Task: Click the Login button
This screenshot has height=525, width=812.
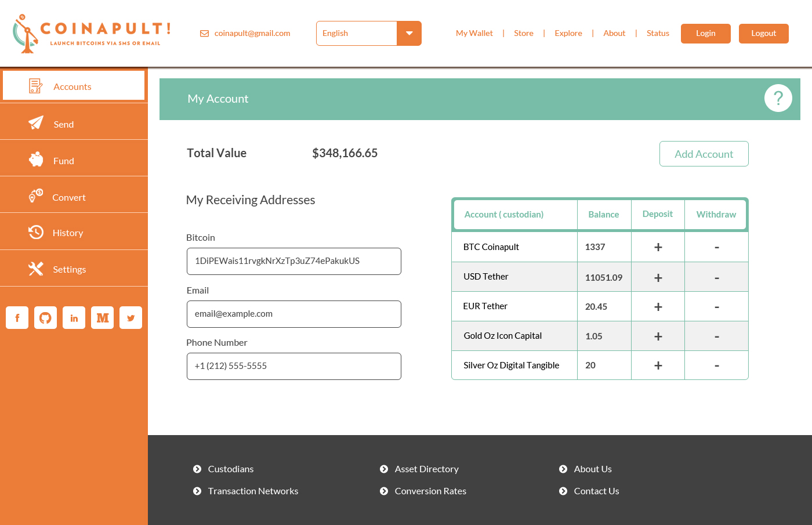Action: point(706,33)
